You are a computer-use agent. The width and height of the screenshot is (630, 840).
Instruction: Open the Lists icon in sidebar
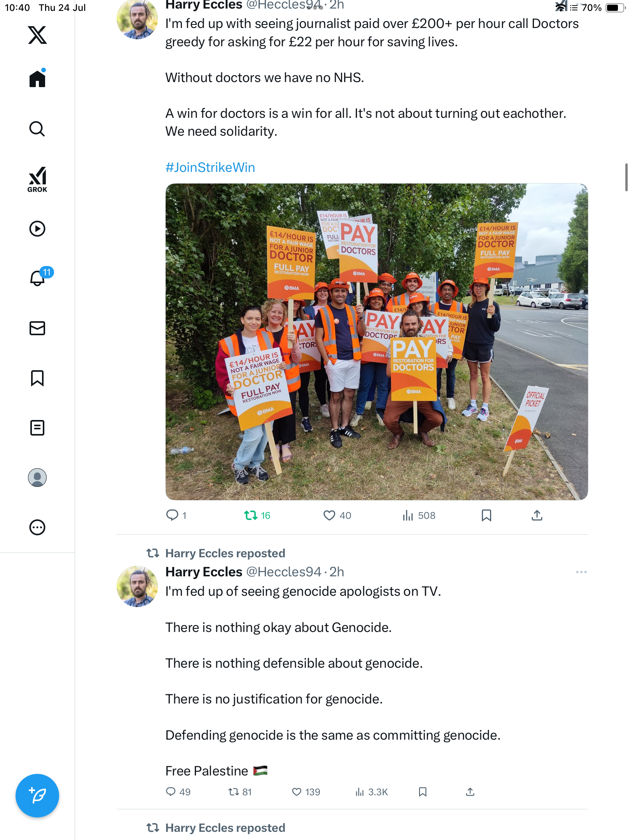(x=37, y=428)
